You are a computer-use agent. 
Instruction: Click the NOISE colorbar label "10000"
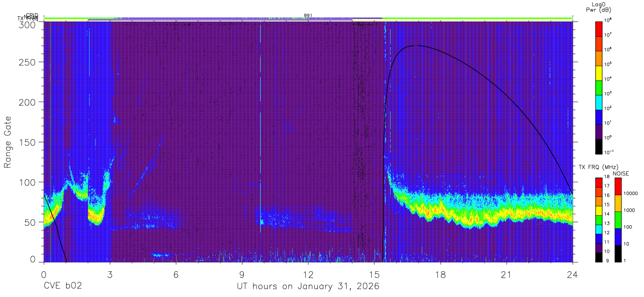631,194
